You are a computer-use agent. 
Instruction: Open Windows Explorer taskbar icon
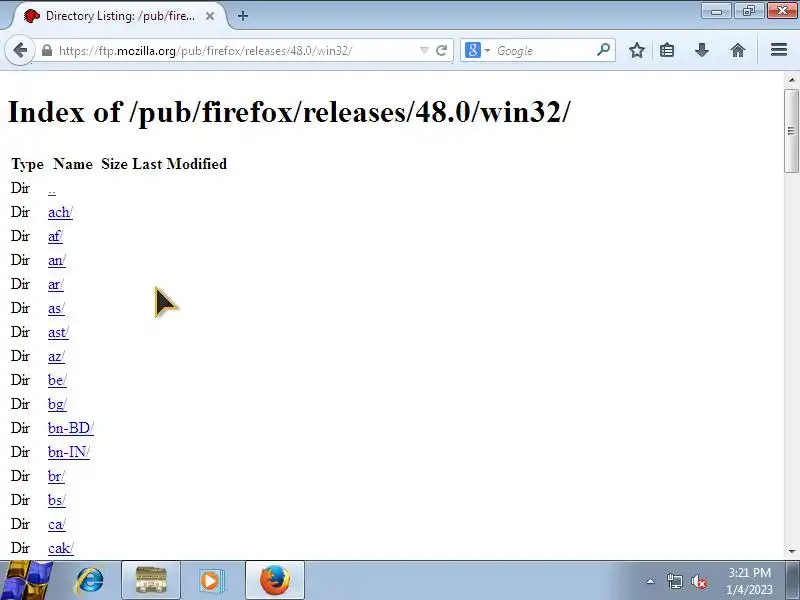151,581
